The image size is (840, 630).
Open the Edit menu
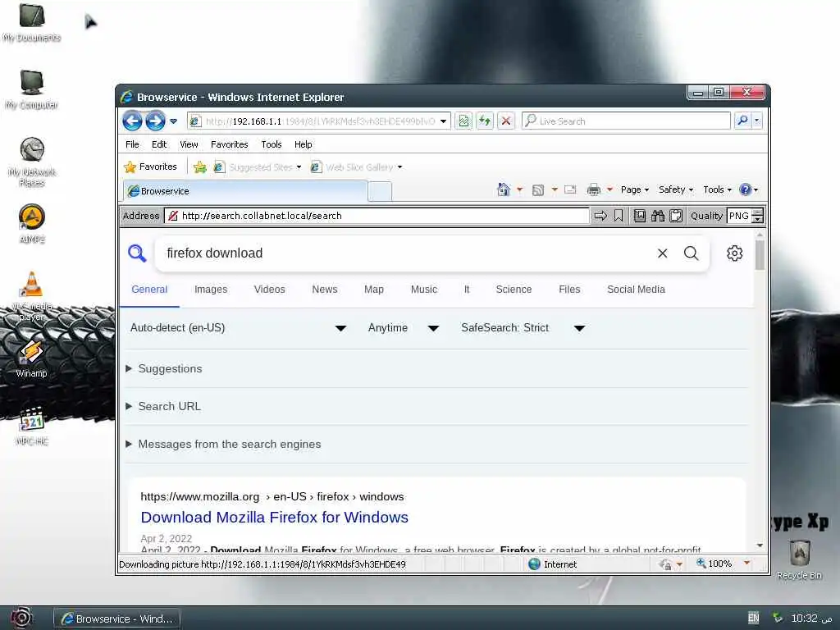coord(158,144)
